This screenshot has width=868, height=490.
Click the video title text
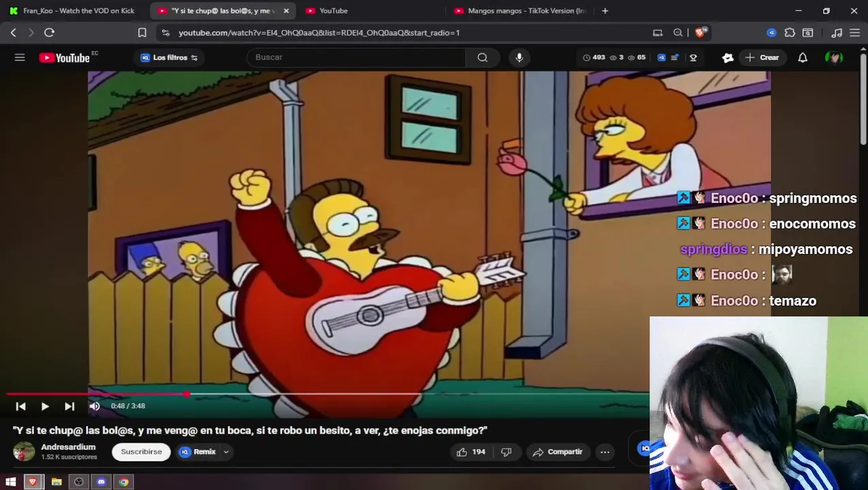(x=250, y=430)
